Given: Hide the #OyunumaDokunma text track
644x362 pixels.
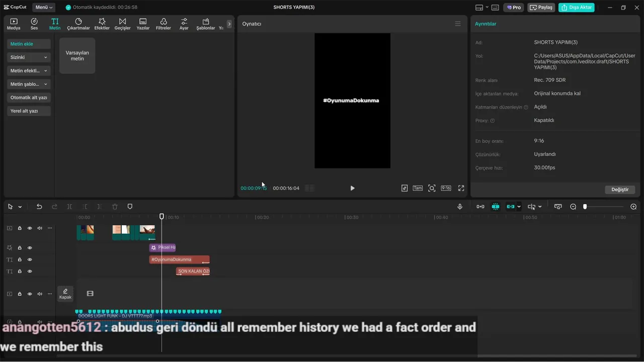Looking at the screenshot, I should (x=30, y=260).
